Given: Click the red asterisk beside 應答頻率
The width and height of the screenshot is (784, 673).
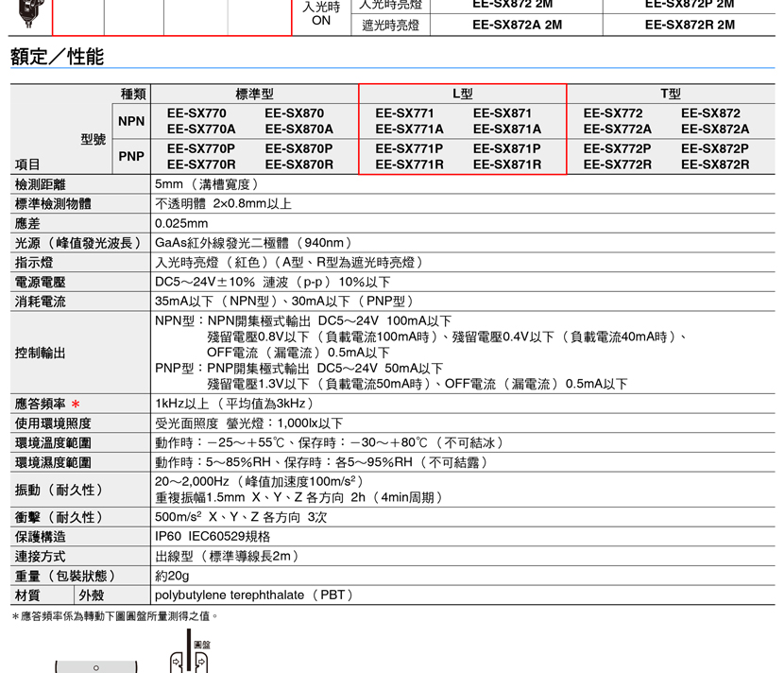Looking at the screenshot, I should coord(76,404).
